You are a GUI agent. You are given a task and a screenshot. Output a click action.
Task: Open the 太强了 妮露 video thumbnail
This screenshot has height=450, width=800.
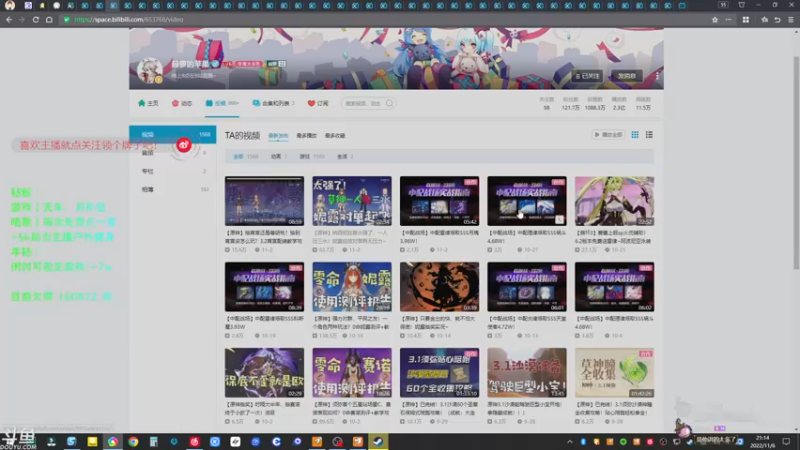[352, 201]
